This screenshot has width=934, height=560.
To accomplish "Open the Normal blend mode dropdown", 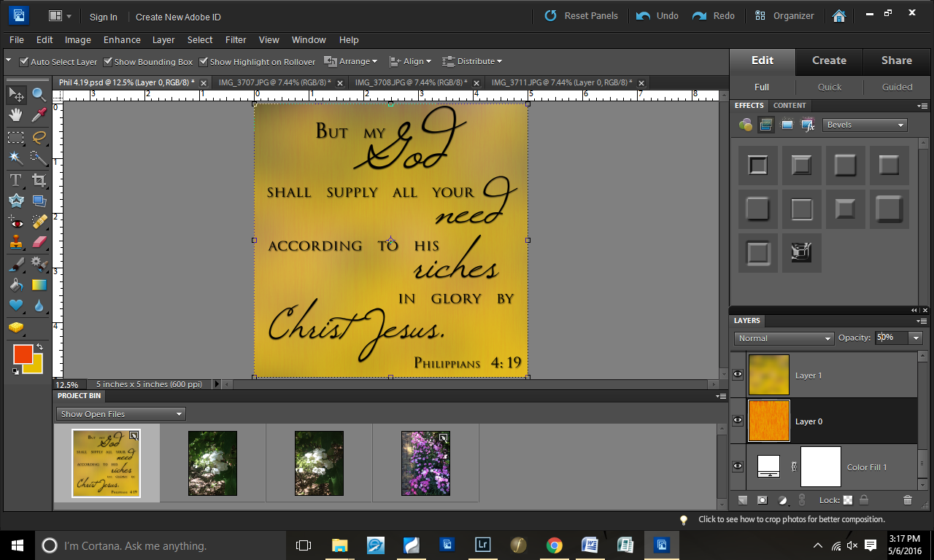I will (x=784, y=338).
